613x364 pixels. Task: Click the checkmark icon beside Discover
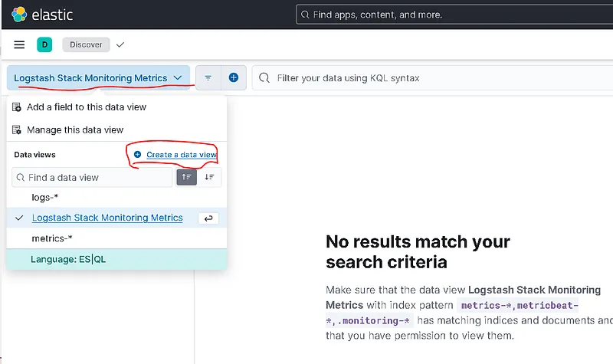tap(120, 44)
